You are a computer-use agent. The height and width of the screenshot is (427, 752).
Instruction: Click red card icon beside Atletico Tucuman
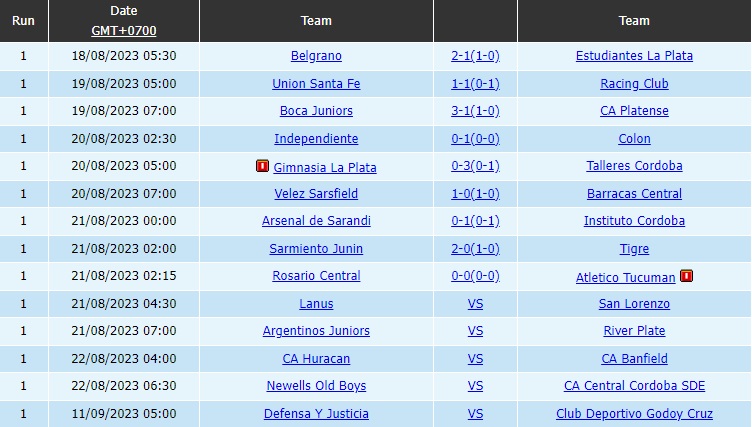point(686,276)
